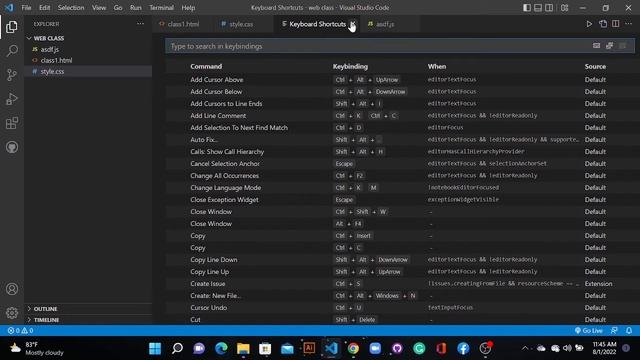Switch to the style.css tab
640x360 pixels.
241,24
